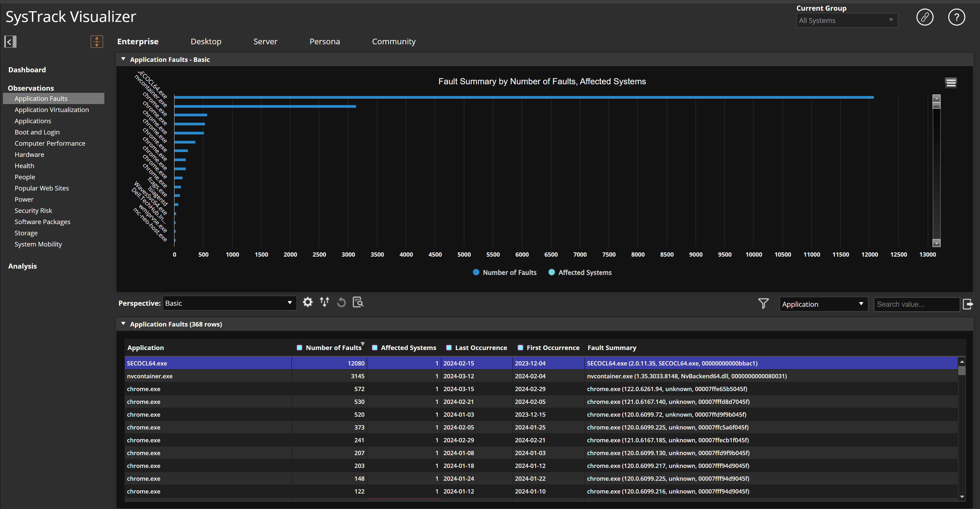Switch to the Desktop tab
This screenshot has height=509, width=980.
click(206, 41)
